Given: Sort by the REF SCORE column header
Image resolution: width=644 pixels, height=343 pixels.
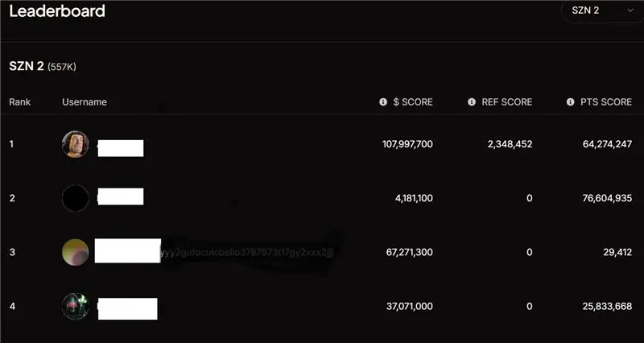Looking at the screenshot, I should click(506, 102).
